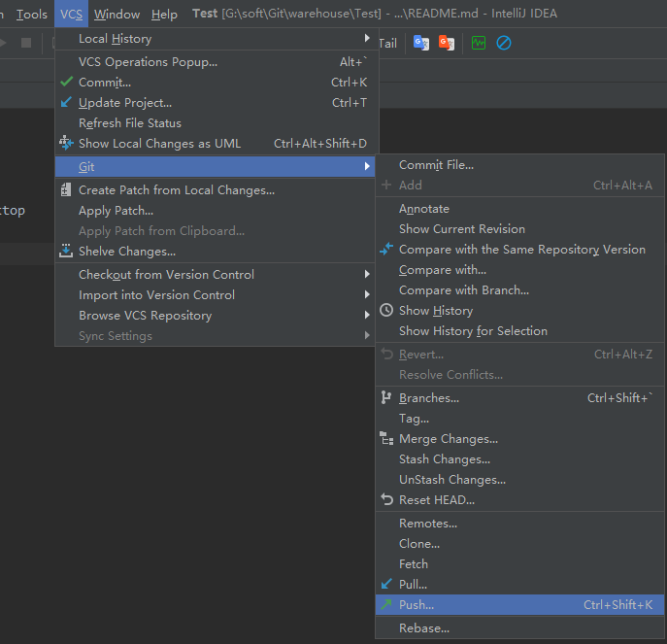Click shelve download icon beside Shelve Changes
The width and height of the screenshot is (667, 644).
click(x=66, y=252)
